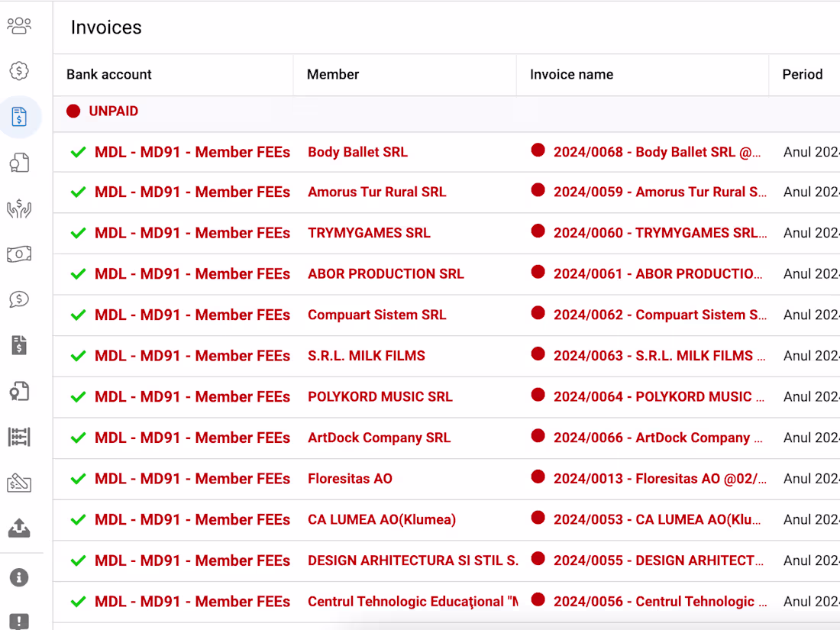The image size is (840, 630).
Task: Click the certificate document icon in sidebar
Action: [x=19, y=391]
